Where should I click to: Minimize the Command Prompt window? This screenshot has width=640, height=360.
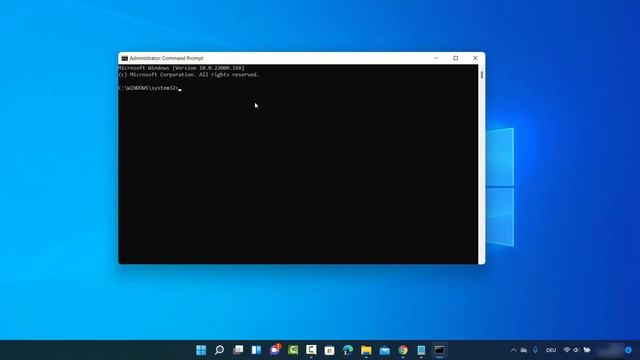pos(436,58)
